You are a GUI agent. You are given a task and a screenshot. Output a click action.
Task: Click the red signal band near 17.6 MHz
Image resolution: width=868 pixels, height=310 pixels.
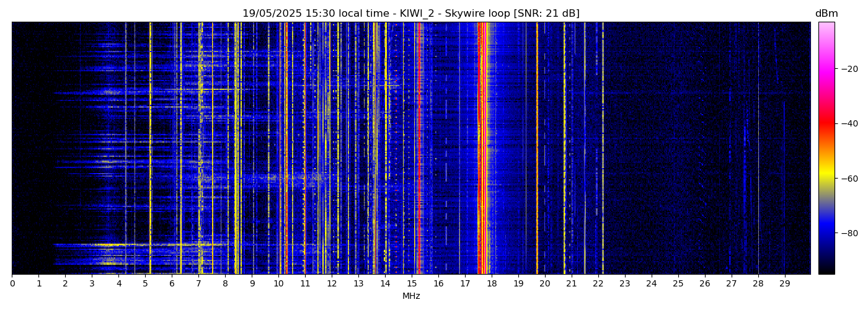[480, 149]
